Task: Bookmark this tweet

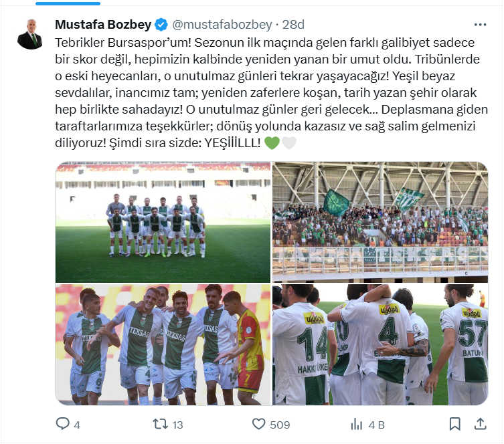Action: coord(455,424)
